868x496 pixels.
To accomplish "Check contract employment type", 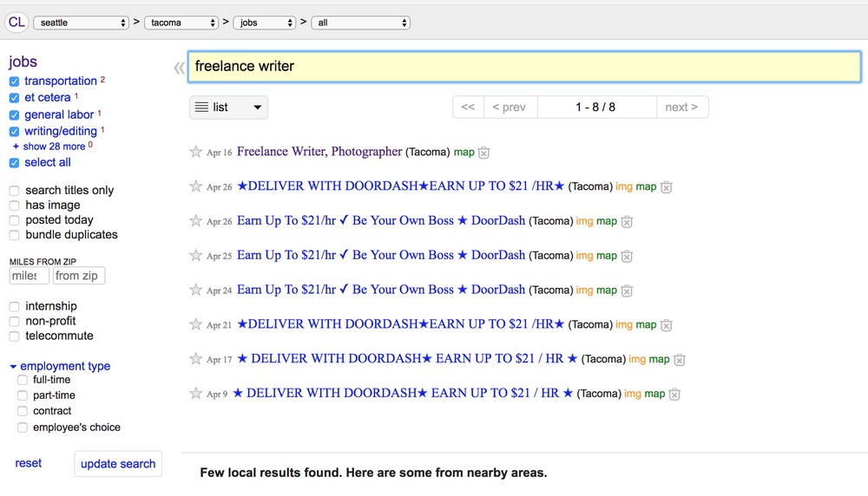I will 23,411.
